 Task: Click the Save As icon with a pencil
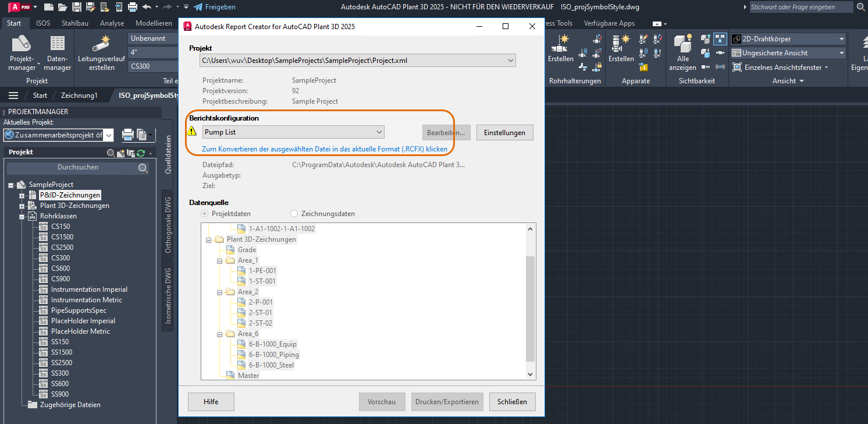[91, 7]
